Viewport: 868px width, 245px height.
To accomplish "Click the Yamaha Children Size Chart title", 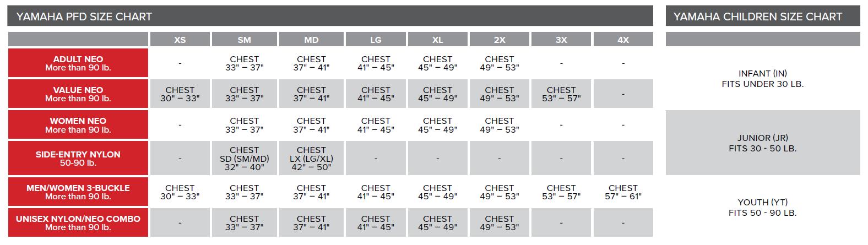I will [x=758, y=17].
